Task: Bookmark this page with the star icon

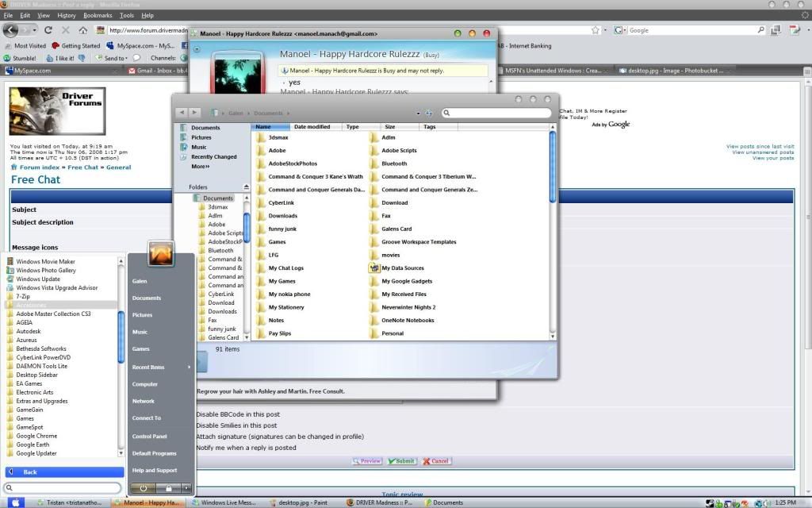Action: point(596,30)
